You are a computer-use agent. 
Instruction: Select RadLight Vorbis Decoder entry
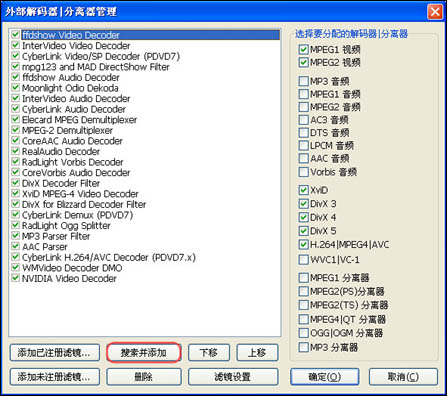[73, 162]
